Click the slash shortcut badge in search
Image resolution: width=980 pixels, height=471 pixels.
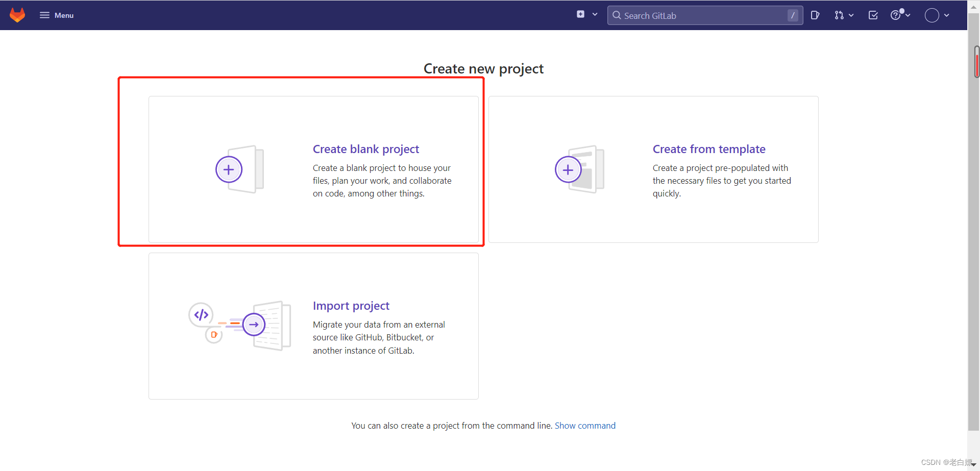click(x=793, y=15)
